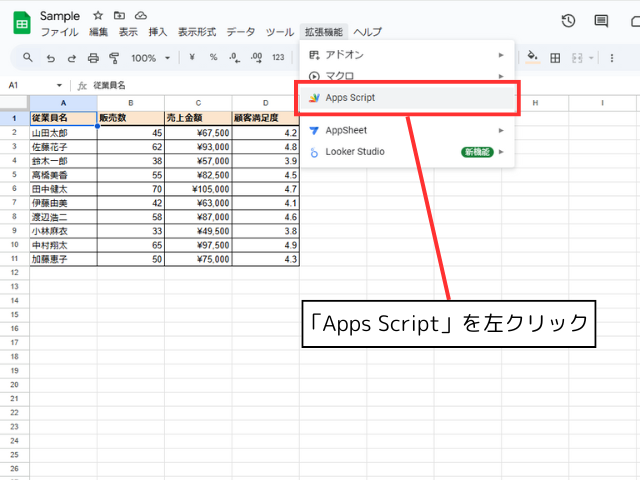Open the ツール menu
640x480 pixels.
pos(280,32)
